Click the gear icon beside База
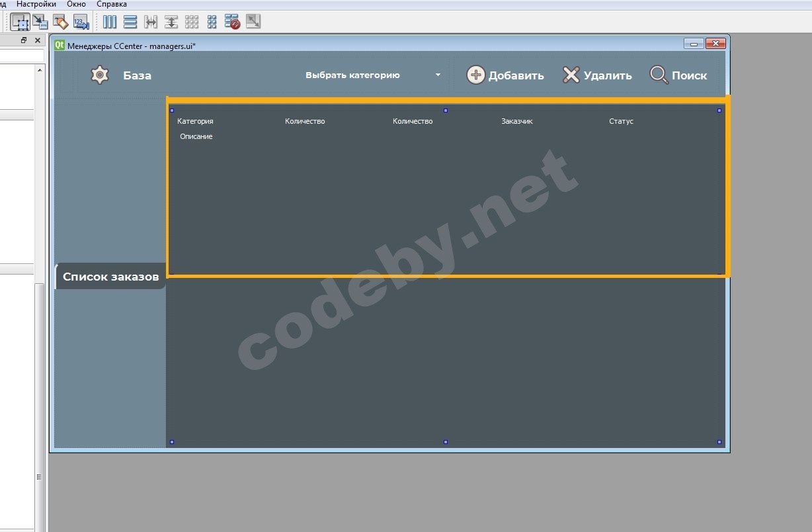Image resolution: width=812 pixels, height=532 pixels. [99, 75]
